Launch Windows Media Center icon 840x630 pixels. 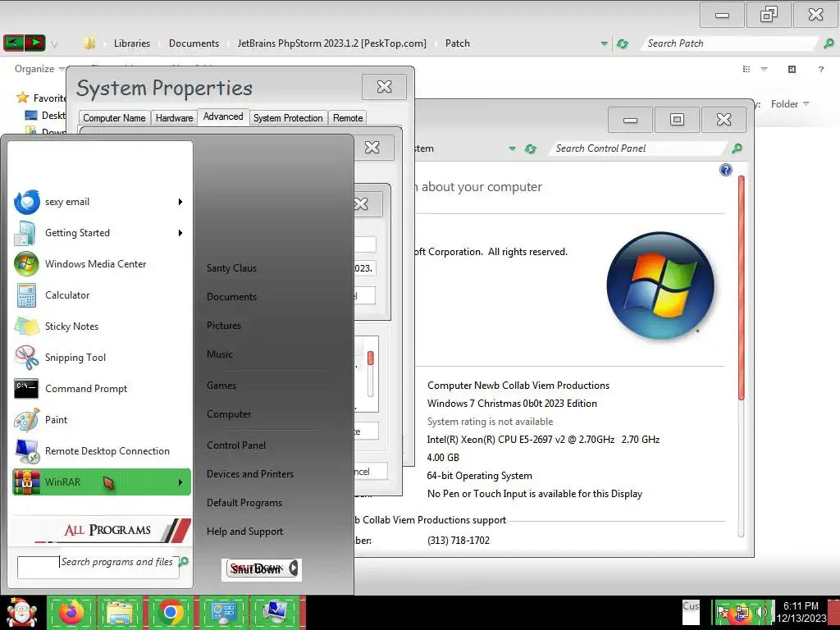tap(26, 264)
